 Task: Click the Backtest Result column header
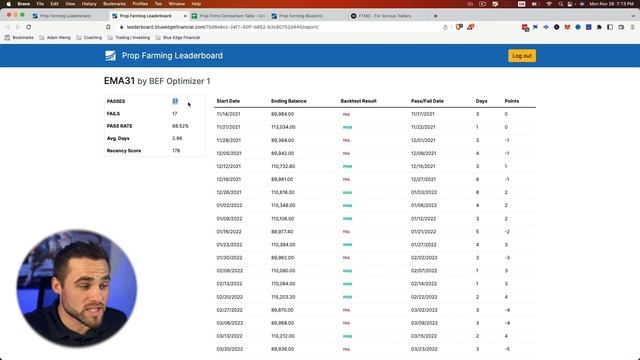click(358, 101)
